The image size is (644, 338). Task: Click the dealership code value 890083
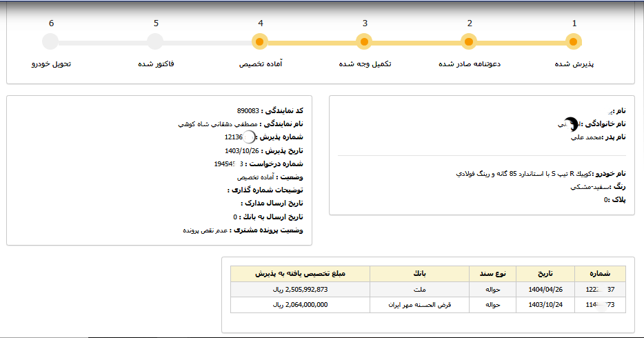click(x=248, y=111)
